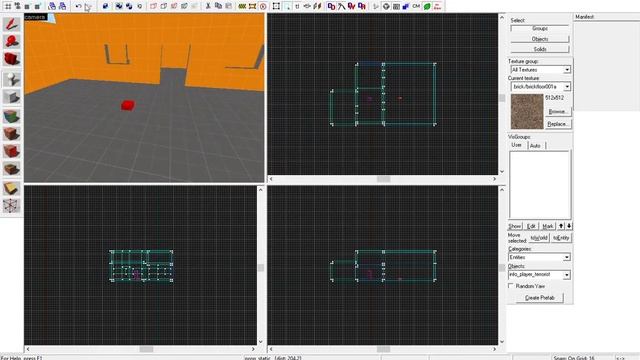Click the Ungroup objects icon
Image resolution: width=640 pixels, height=360 pixels.
tap(129, 6)
